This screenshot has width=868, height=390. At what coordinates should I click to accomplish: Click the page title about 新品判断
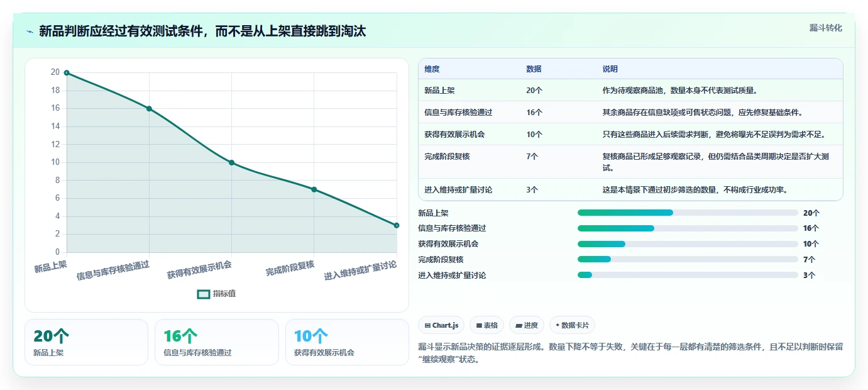(202, 31)
